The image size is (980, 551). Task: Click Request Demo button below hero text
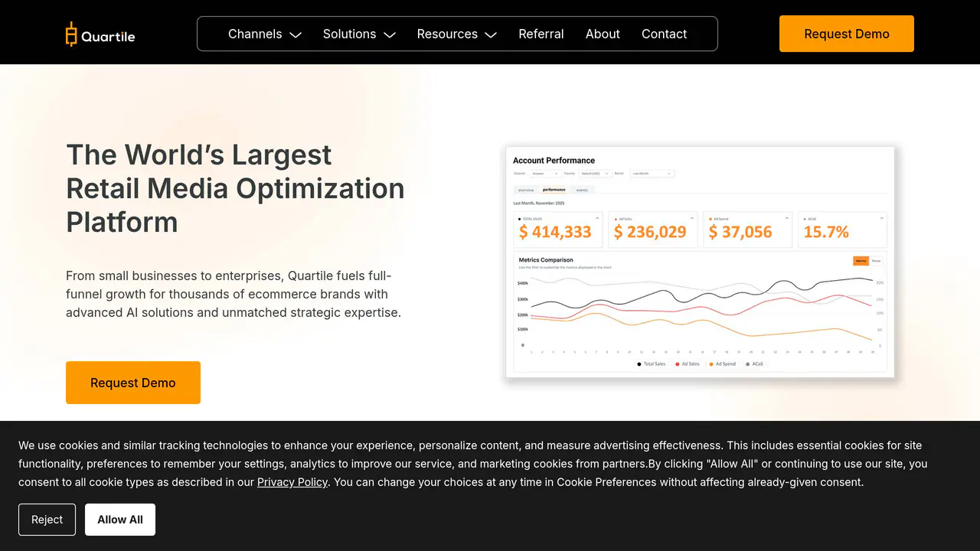[133, 383]
